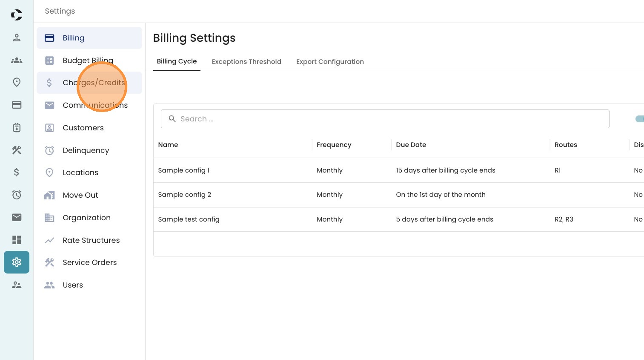Open Rate Structures settings
644x360 pixels.
click(91, 240)
